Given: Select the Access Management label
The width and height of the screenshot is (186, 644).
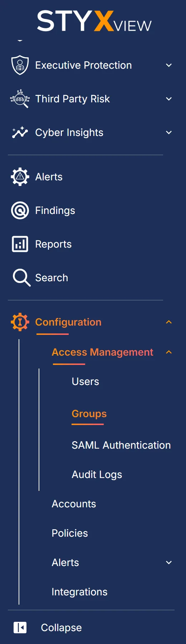Looking at the screenshot, I should click(102, 352).
